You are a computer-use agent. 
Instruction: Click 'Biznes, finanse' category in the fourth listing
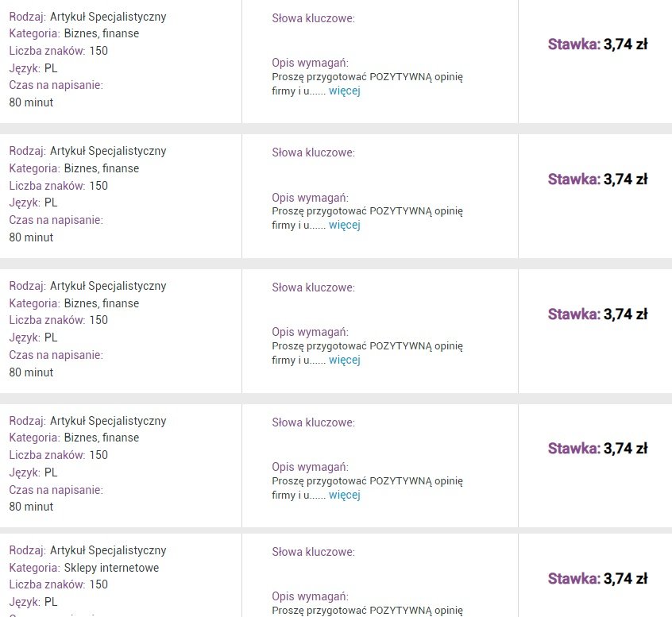click(102, 438)
